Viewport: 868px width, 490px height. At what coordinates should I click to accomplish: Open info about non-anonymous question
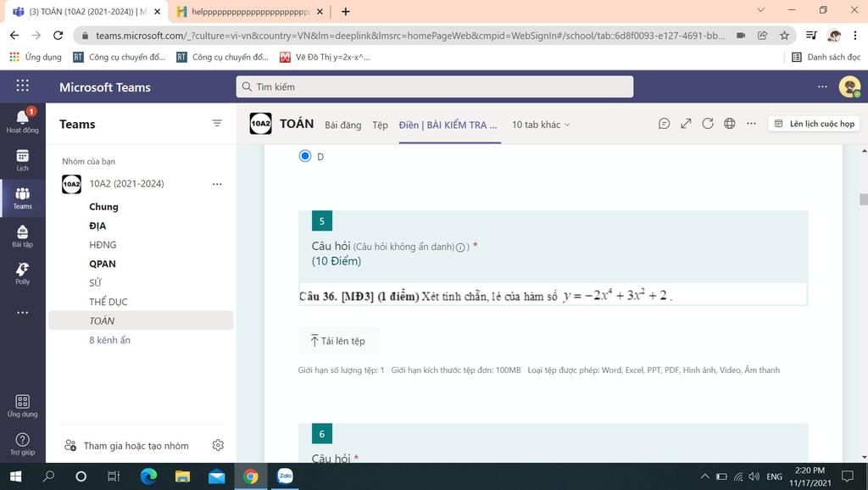(x=460, y=248)
